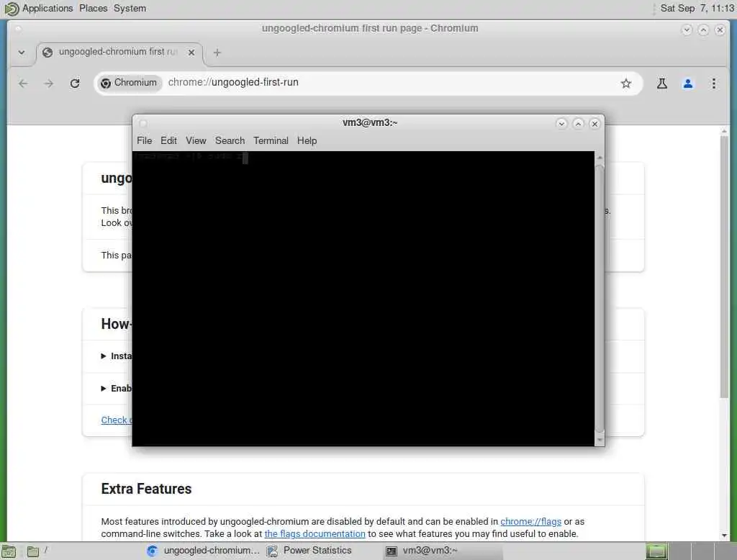Minimize the vm3@vm3 terminal window
Image resolution: width=737 pixels, height=560 pixels.
click(561, 124)
